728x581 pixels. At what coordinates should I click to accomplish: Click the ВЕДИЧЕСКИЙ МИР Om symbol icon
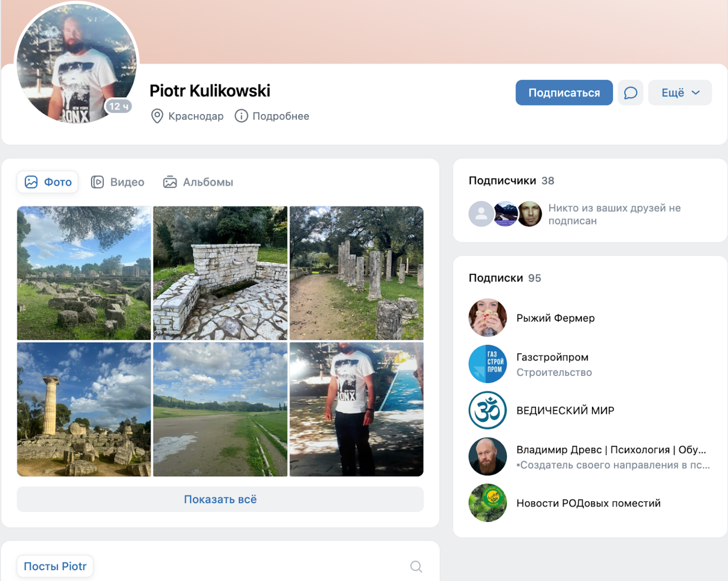[487, 410]
